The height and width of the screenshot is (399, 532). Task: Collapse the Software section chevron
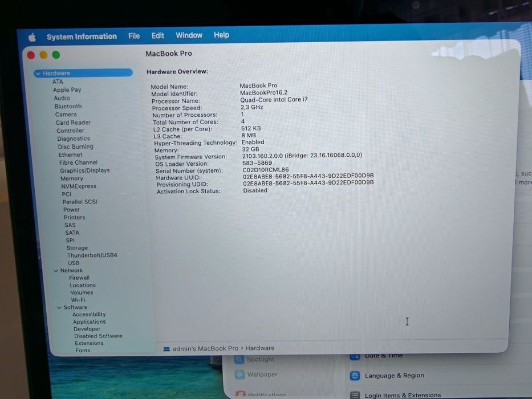(59, 308)
